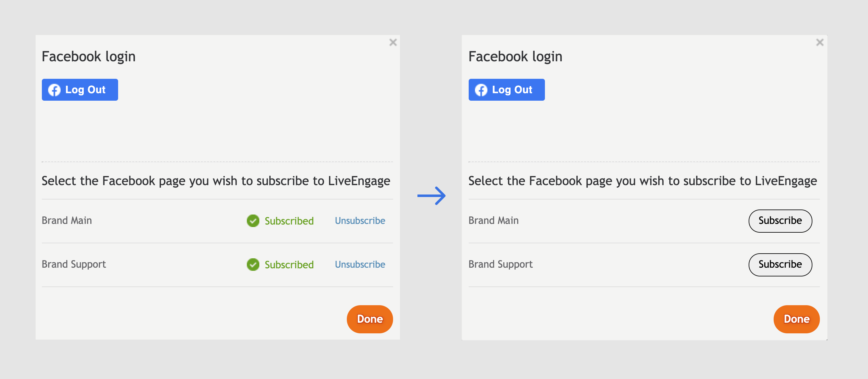Screen dimensions: 868x379
Task: Select Brand Support row in right dialog
Action: (644, 265)
